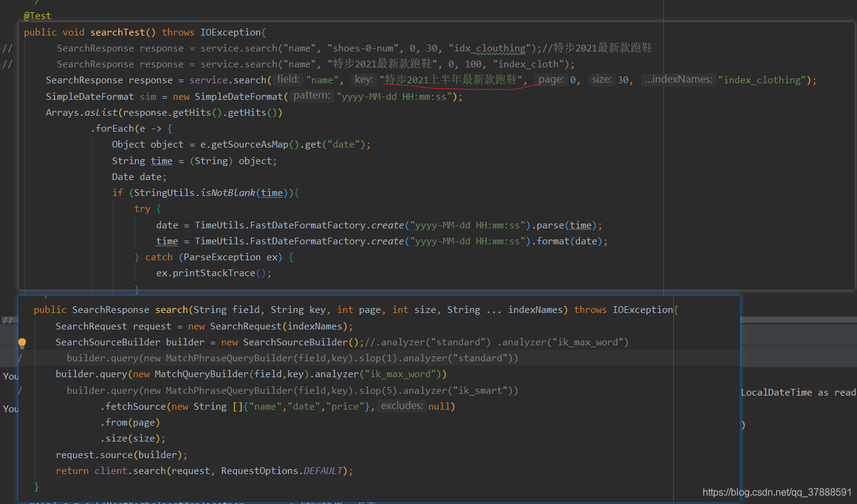The image size is (857, 504).
Task: Click the "new SearchRequest(indexNames)" expression
Action: [x=268, y=326]
